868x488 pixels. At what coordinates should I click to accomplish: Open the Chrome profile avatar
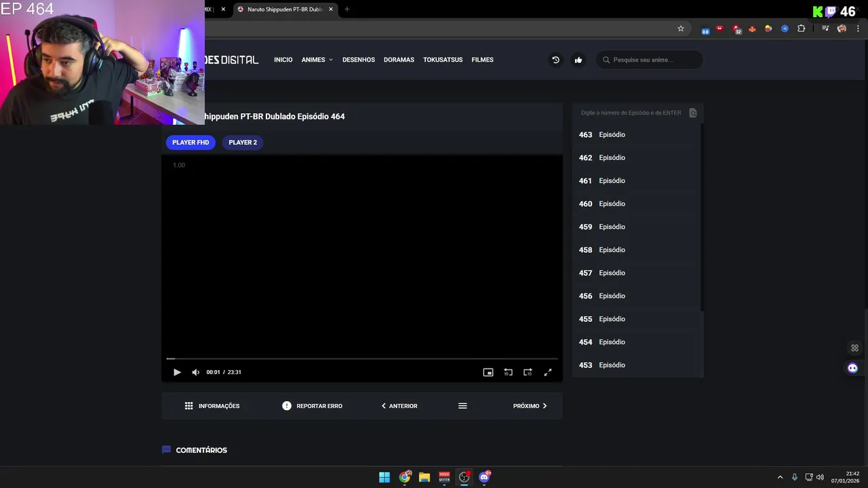pyautogui.click(x=842, y=28)
